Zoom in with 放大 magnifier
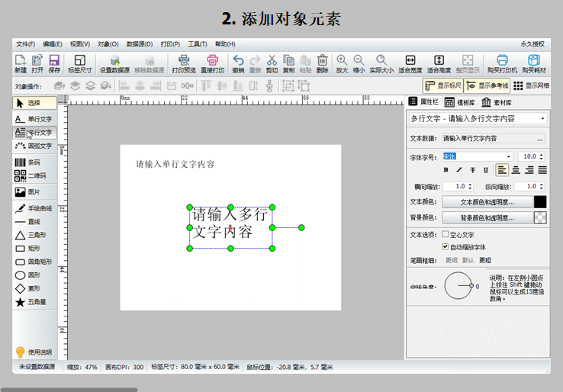This screenshot has height=392, width=563. [342, 63]
